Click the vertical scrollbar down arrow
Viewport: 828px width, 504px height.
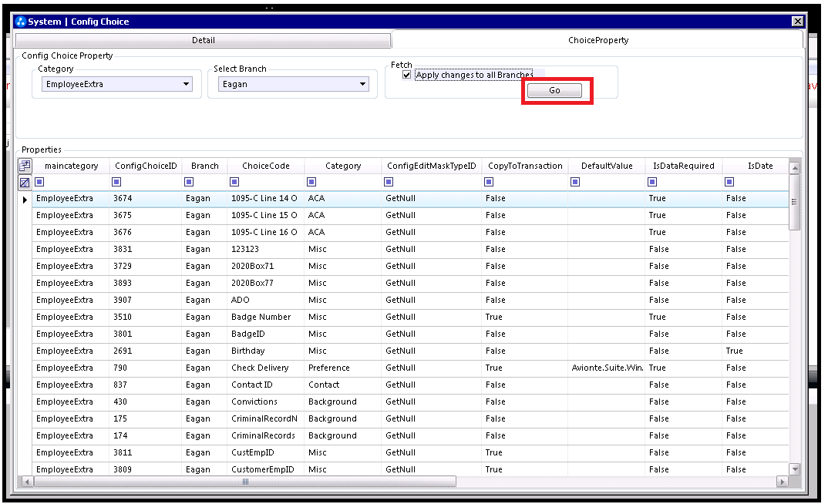coord(795,469)
